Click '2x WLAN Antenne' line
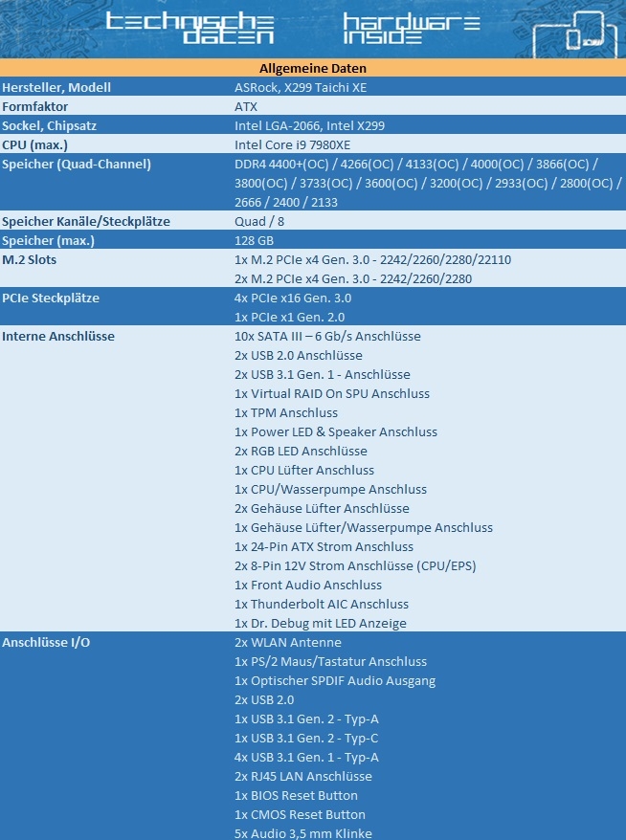Image resolution: width=626 pixels, height=840 pixels. coord(287,642)
